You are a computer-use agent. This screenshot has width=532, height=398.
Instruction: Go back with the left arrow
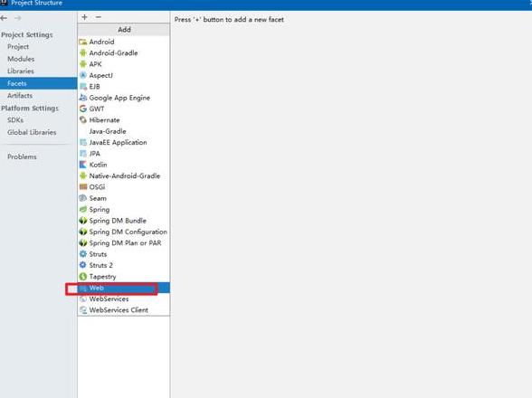tap(4, 18)
